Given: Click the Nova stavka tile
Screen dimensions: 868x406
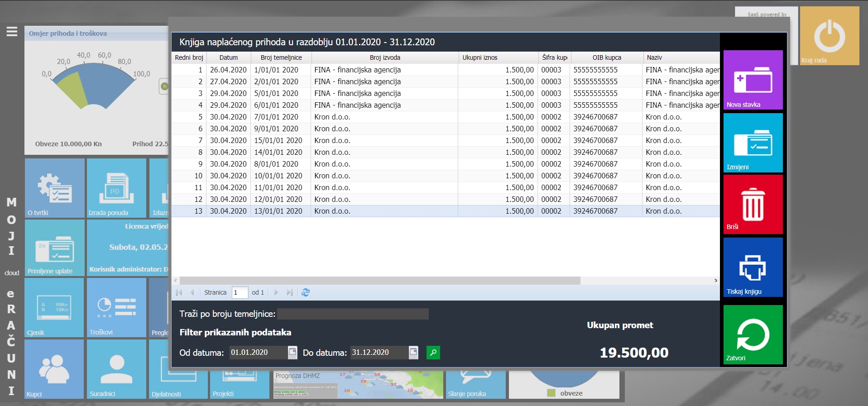Looking at the screenshot, I should coord(753,80).
